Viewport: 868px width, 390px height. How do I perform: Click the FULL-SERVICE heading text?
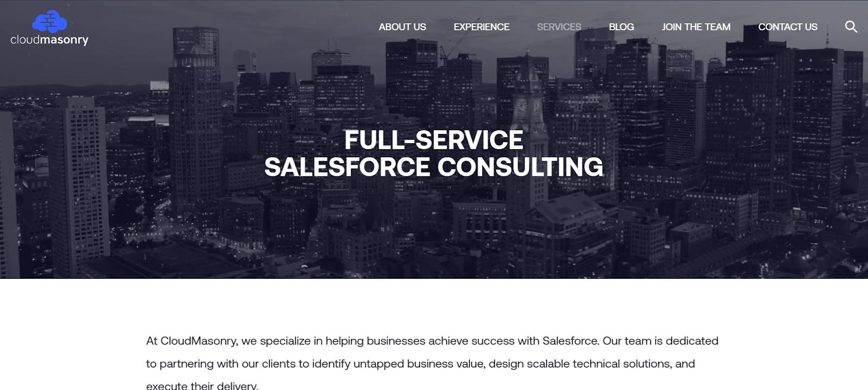433,140
